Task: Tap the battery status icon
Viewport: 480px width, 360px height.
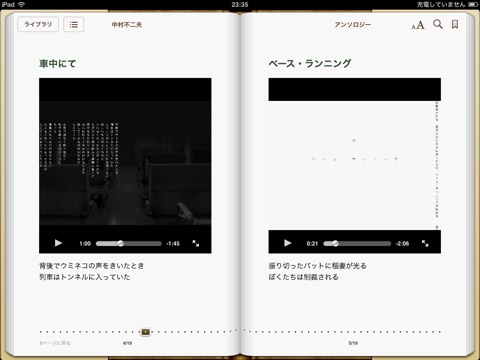Action: [x=473, y=4]
